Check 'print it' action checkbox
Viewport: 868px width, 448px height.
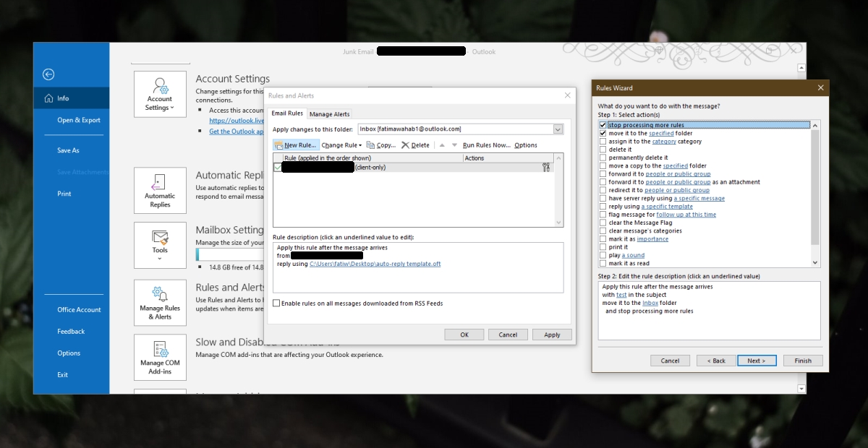click(603, 247)
